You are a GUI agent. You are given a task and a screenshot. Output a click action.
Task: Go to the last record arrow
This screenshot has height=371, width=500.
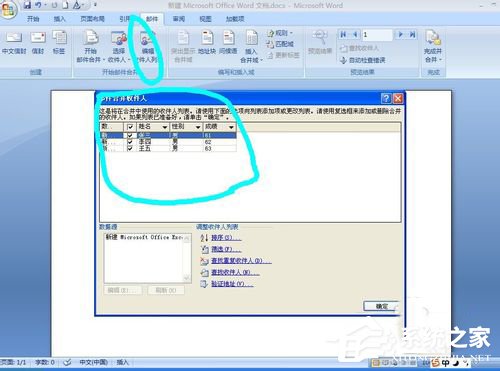(413, 34)
